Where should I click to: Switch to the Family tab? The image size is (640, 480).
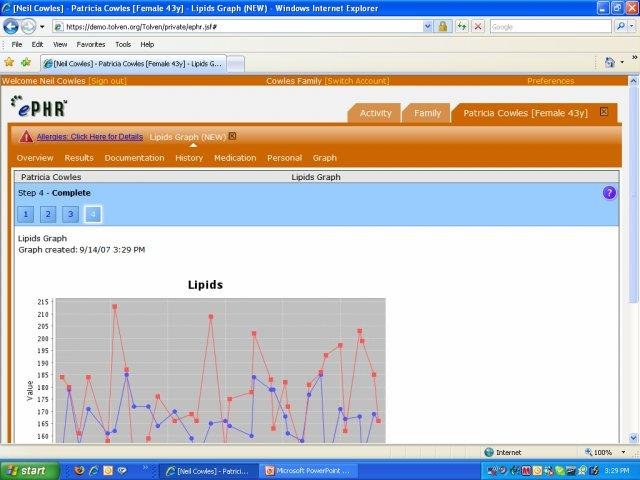pyautogui.click(x=427, y=114)
